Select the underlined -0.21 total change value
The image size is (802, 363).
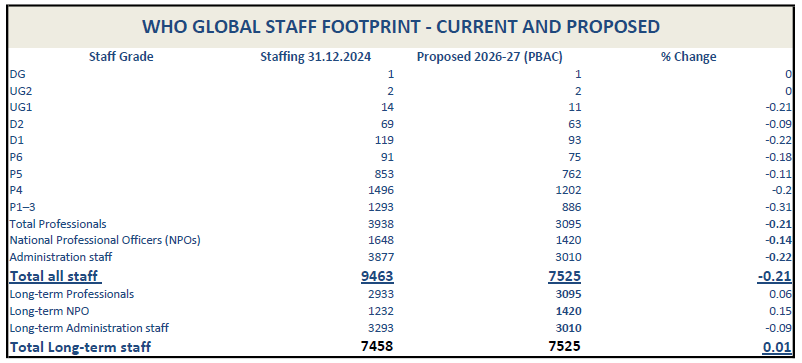pyautogui.click(x=775, y=277)
